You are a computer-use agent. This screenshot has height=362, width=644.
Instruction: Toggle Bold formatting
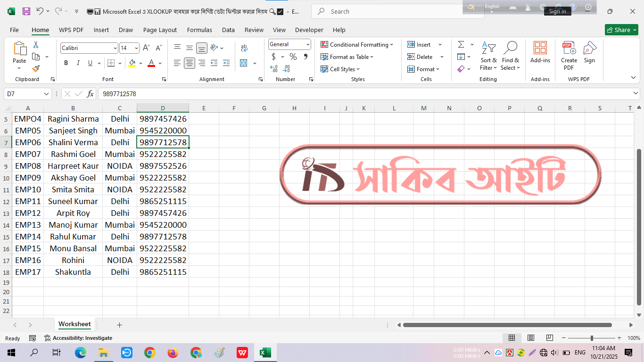(x=66, y=63)
